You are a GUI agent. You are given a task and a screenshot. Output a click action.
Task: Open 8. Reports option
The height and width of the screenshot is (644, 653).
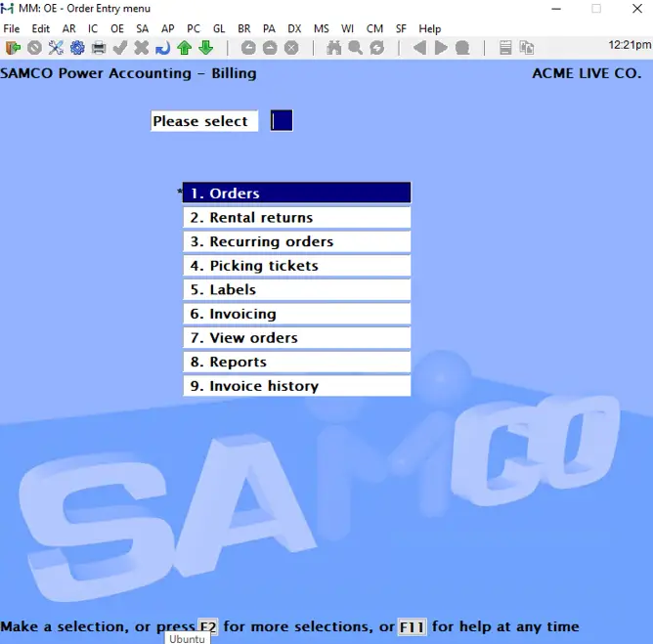296,362
